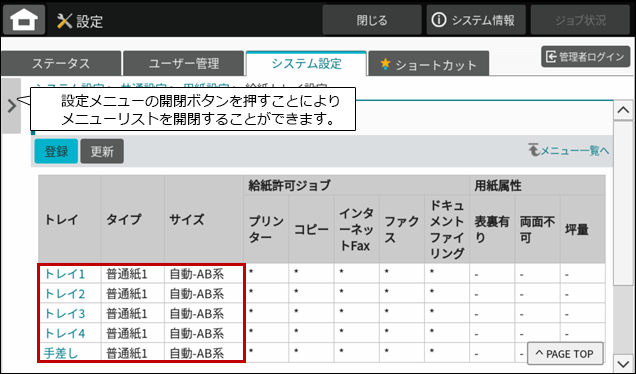Click the ファクス column header
Viewport: 636px width, 374px height.
click(x=402, y=229)
